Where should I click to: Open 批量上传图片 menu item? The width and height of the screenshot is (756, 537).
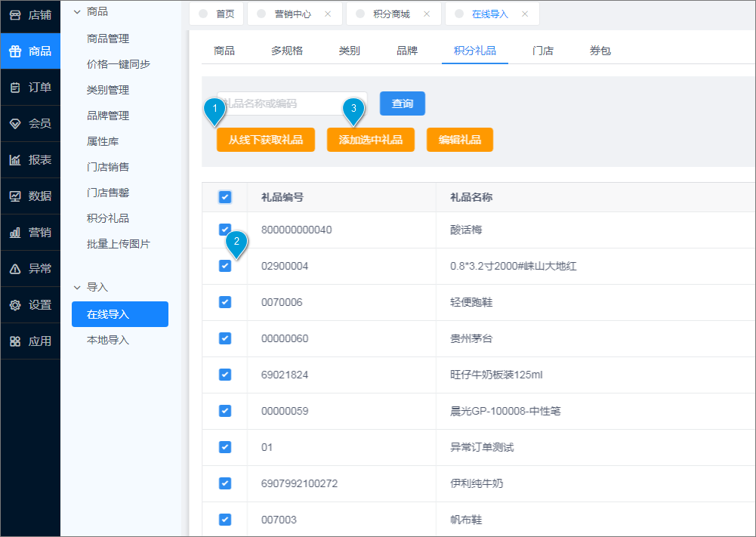(119, 244)
